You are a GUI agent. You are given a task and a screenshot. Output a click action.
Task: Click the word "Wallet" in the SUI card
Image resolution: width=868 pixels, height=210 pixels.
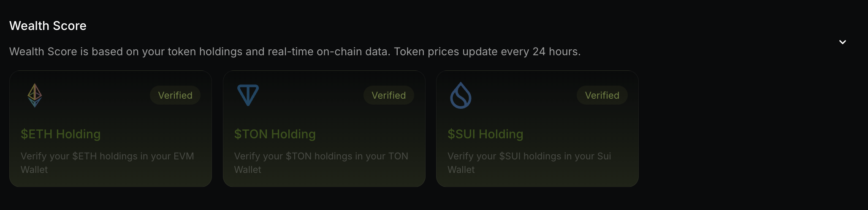[461, 170]
